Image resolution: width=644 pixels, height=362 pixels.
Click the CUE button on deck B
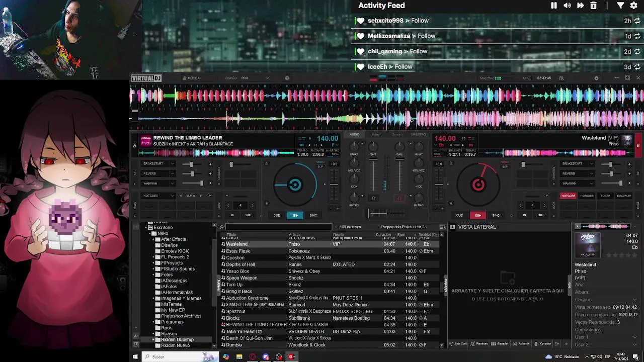click(x=459, y=215)
